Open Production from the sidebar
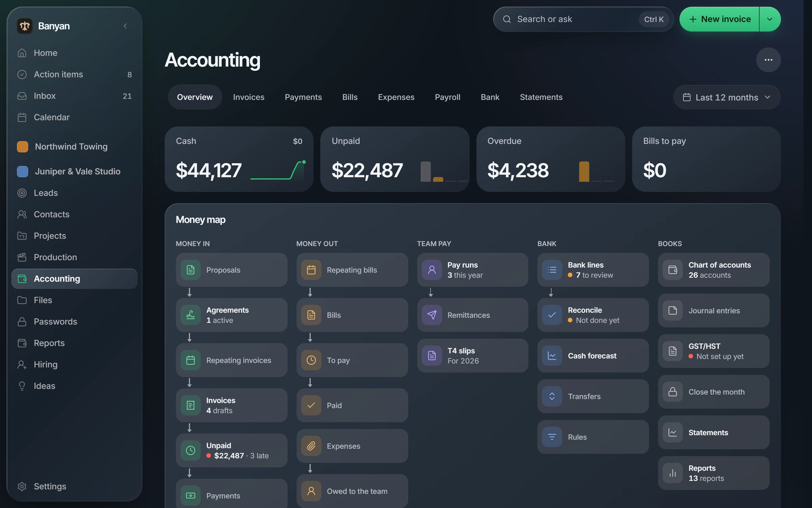812x508 pixels. pos(74,257)
